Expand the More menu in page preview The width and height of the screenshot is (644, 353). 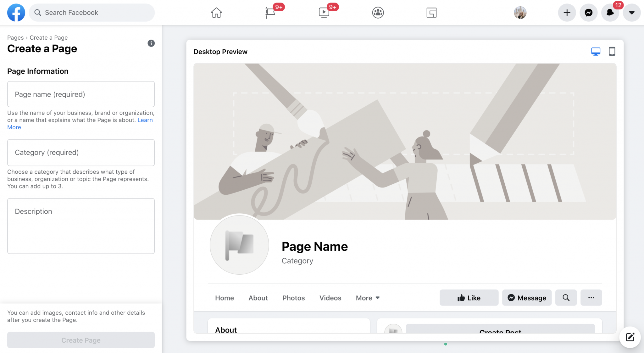[367, 298]
